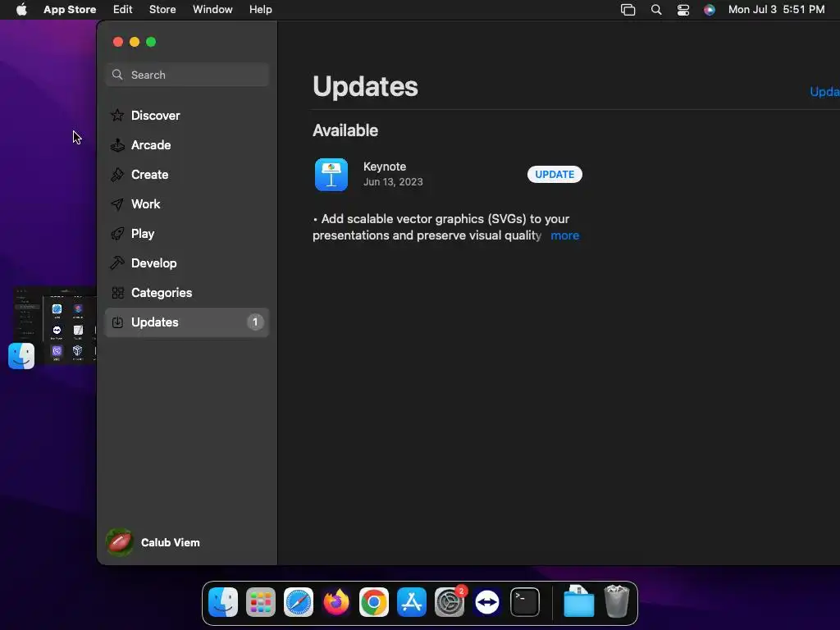Open the Store menu
The width and height of the screenshot is (840, 630).
click(x=162, y=10)
